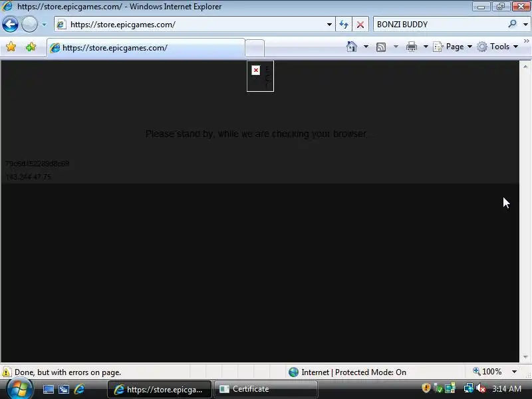Run search with the magnifying glass icon
532x399 pixels.
click(x=513, y=24)
